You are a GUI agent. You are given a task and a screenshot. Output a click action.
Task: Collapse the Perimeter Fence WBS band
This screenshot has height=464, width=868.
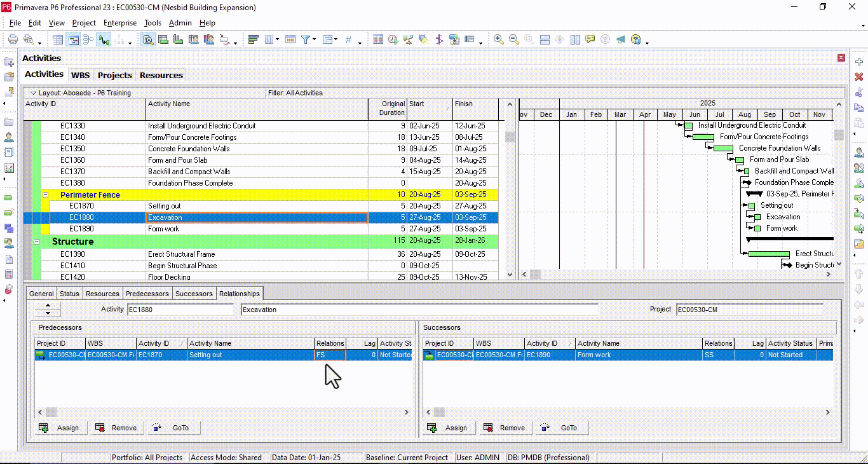coord(45,195)
